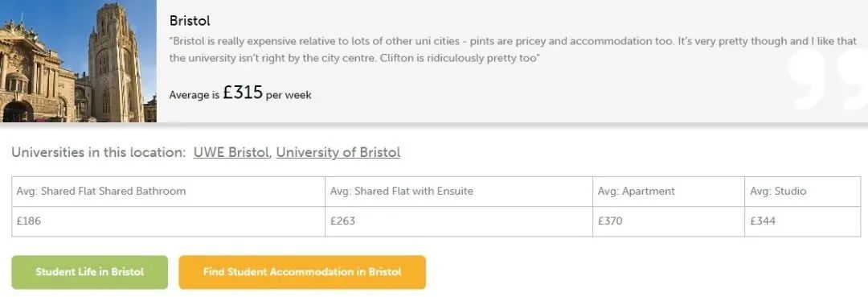Viewport: 868px width, 297px height.
Task: Click the Bristol building photo thumbnail
Action: tap(78, 61)
